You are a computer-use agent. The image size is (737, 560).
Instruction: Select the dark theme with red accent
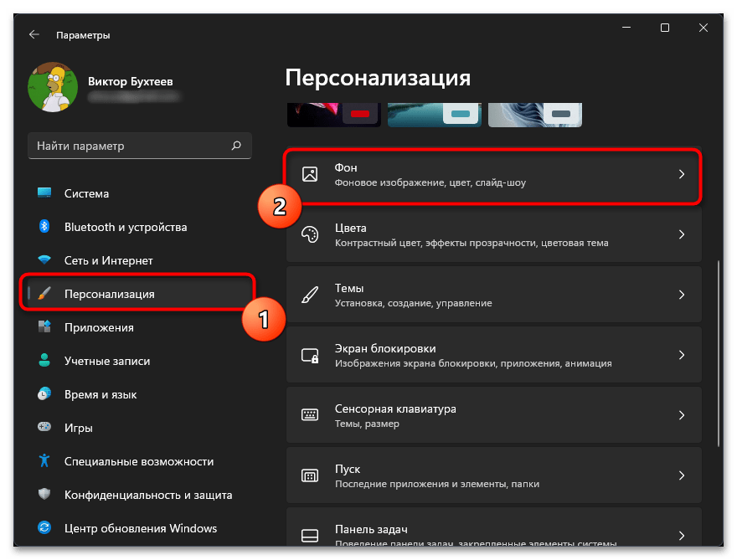[x=334, y=115]
